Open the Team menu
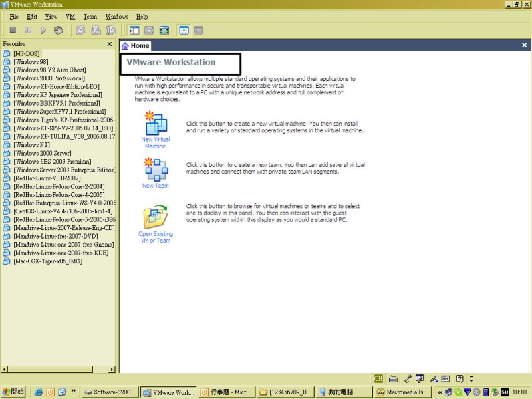Screen dimensions: 532x399 click(90, 17)
